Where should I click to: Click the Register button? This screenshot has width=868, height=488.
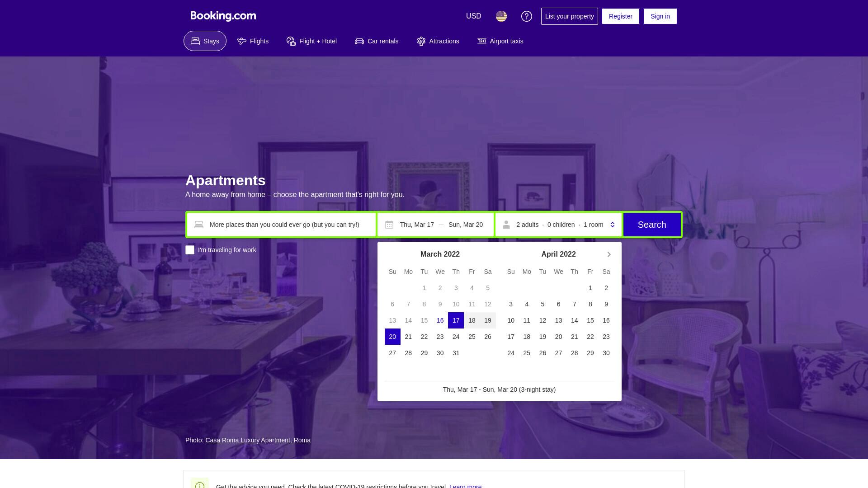(621, 16)
